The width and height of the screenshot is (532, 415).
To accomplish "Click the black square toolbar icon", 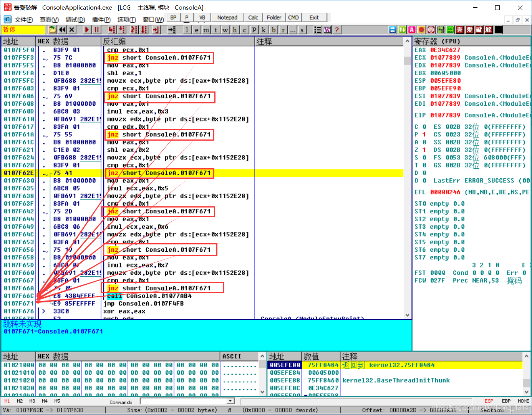I will pos(498,30).
